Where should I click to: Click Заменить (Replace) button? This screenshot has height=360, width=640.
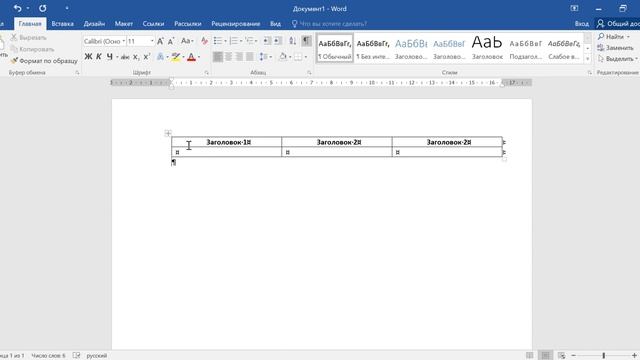coord(616,48)
